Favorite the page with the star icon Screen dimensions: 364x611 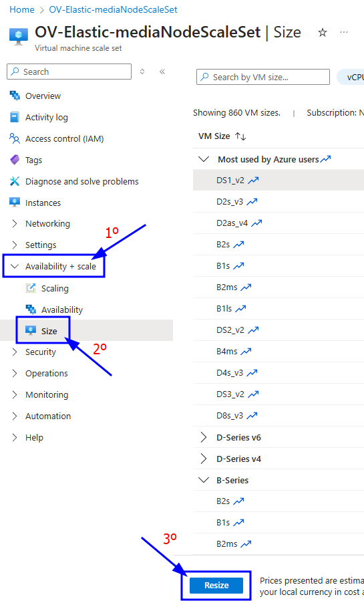(323, 32)
